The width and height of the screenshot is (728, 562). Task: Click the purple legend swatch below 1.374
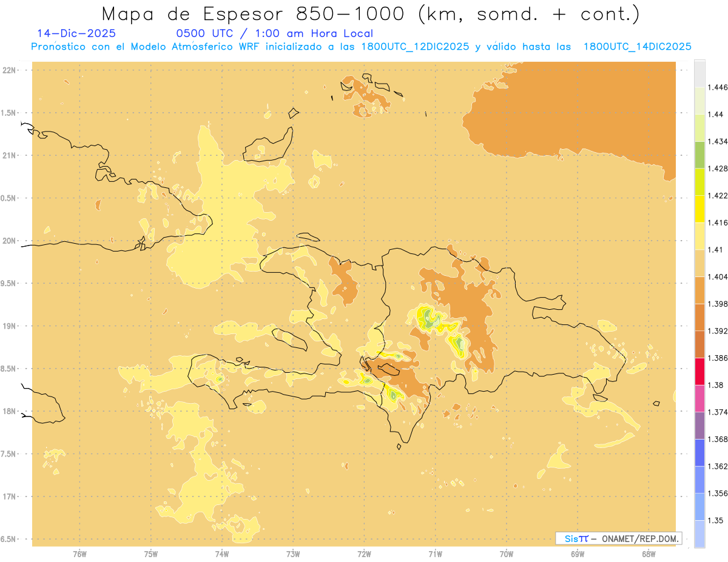coord(699,426)
